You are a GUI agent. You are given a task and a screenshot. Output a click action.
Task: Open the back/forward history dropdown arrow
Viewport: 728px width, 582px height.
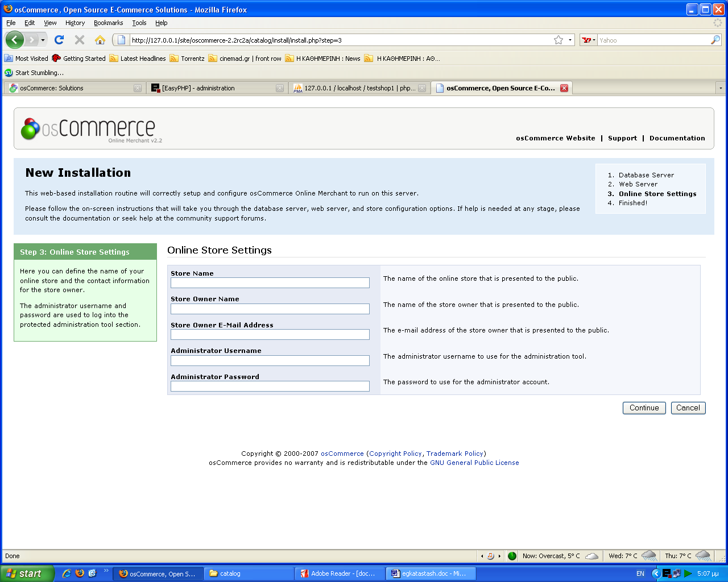click(x=43, y=40)
